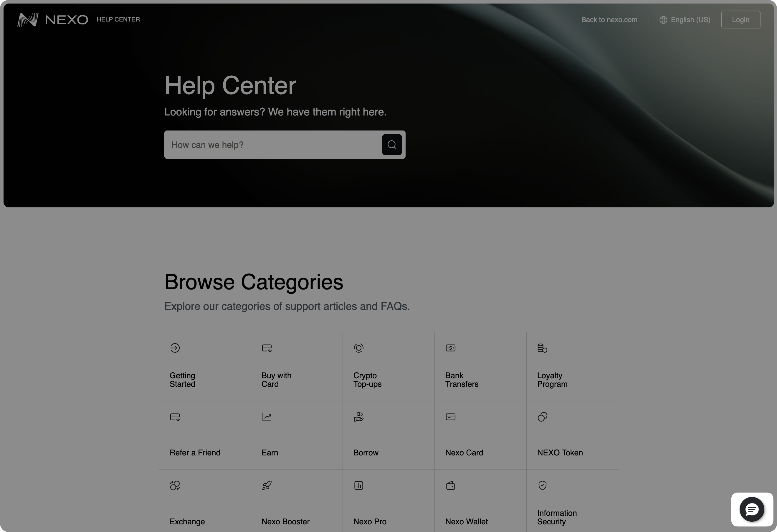The image size is (777, 532).
Task: Click the Bank Transfers category icon
Action: click(x=450, y=348)
